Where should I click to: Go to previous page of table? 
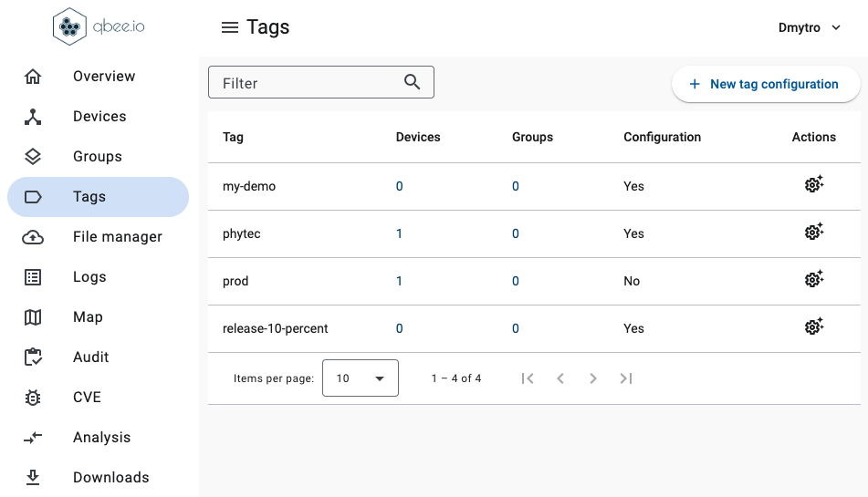click(x=560, y=378)
